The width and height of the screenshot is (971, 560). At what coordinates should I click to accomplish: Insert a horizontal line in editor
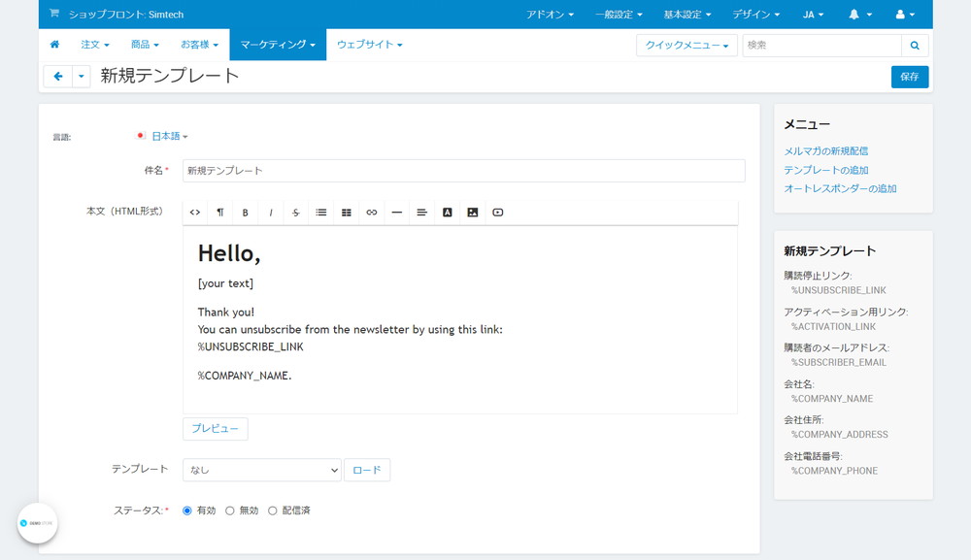[397, 213]
